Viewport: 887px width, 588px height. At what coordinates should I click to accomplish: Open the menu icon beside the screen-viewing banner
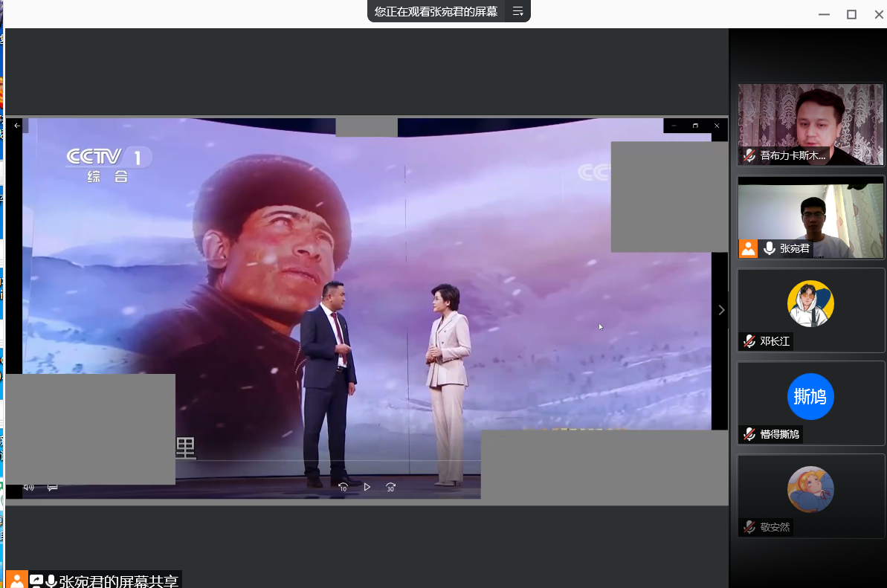coord(517,11)
